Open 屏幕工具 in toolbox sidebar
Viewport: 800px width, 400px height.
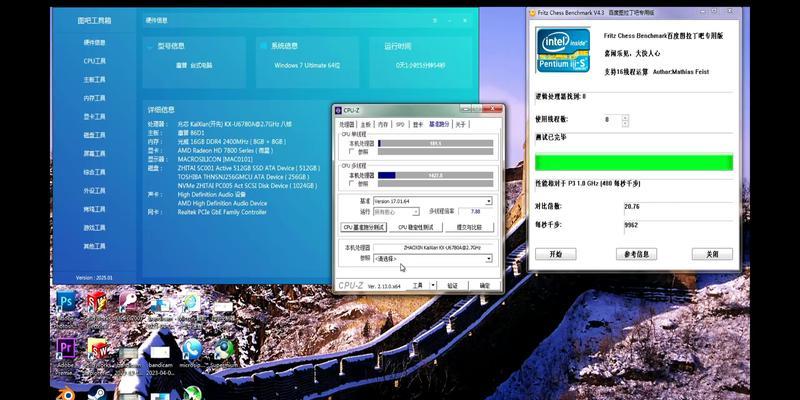pos(94,153)
